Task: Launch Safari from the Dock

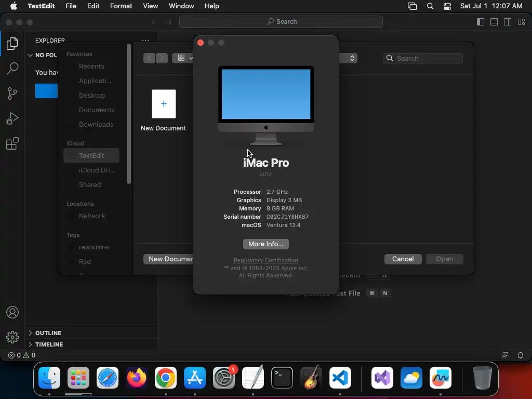Action: point(108,378)
